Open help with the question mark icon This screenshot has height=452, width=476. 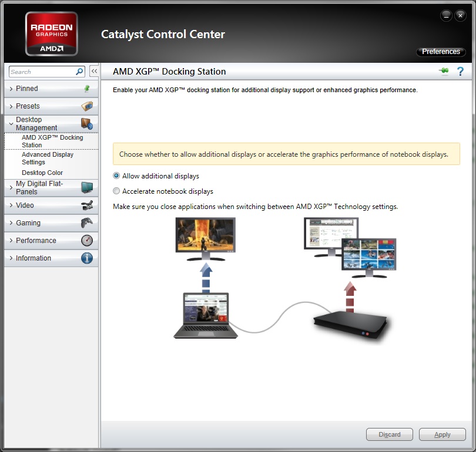[x=460, y=71]
